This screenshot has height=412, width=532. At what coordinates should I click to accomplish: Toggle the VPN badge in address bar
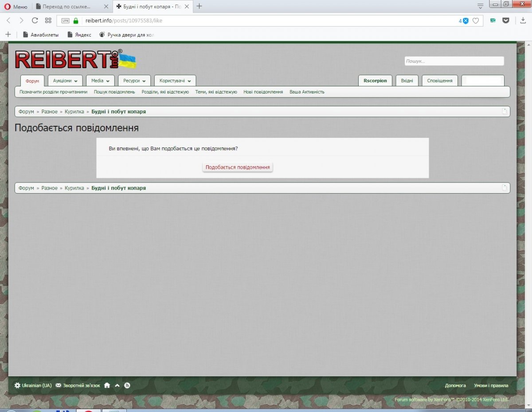(x=65, y=20)
